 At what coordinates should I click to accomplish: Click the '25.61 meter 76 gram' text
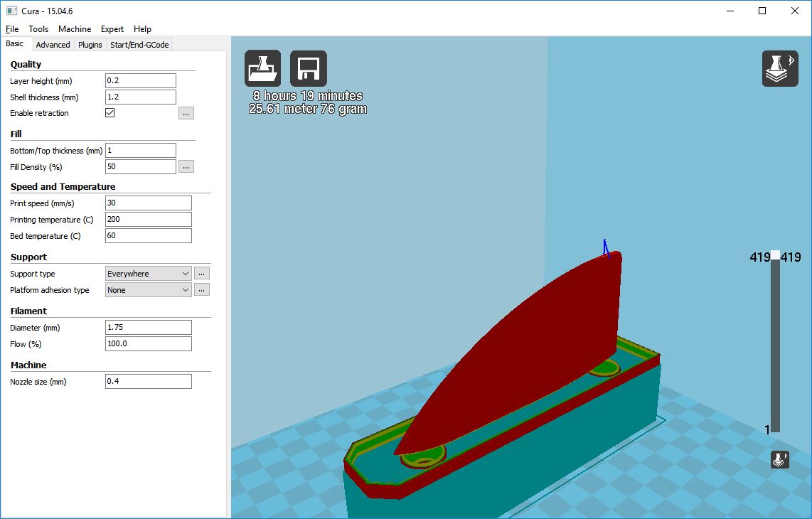click(x=308, y=109)
